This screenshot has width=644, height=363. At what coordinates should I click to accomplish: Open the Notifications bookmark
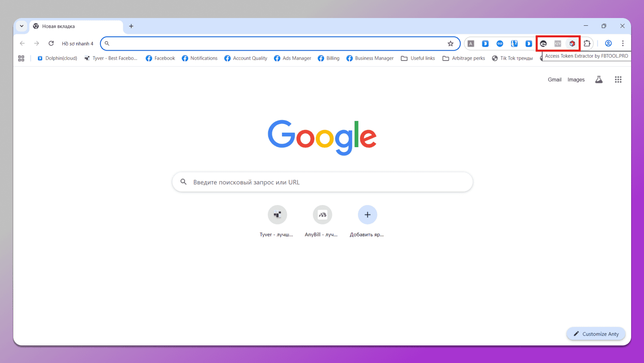tap(200, 58)
